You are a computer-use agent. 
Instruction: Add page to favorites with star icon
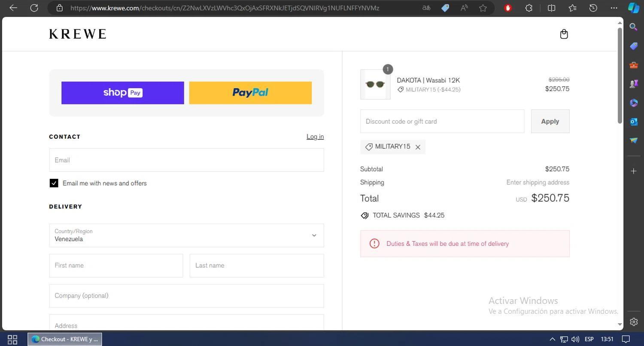pos(483,8)
